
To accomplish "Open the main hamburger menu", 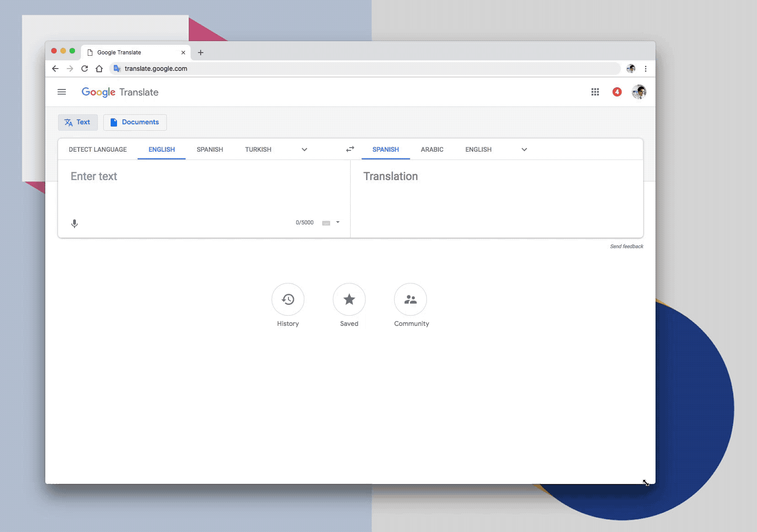I will click(62, 92).
